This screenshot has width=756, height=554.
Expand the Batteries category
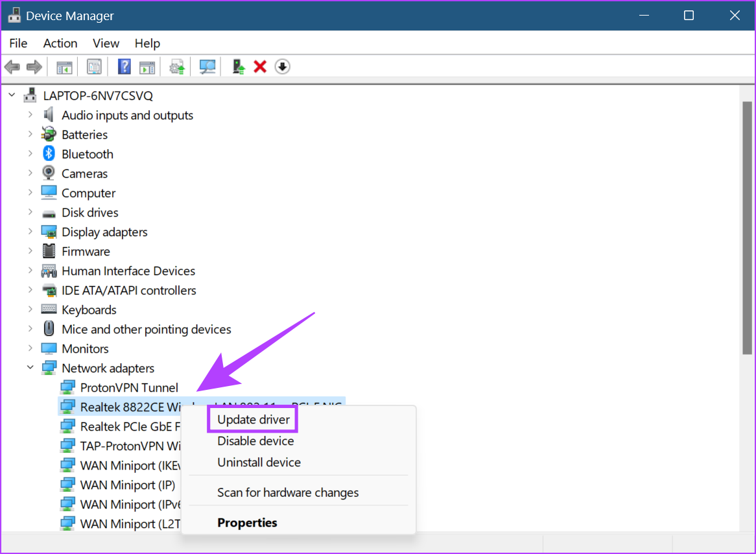[x=30, y=134]
